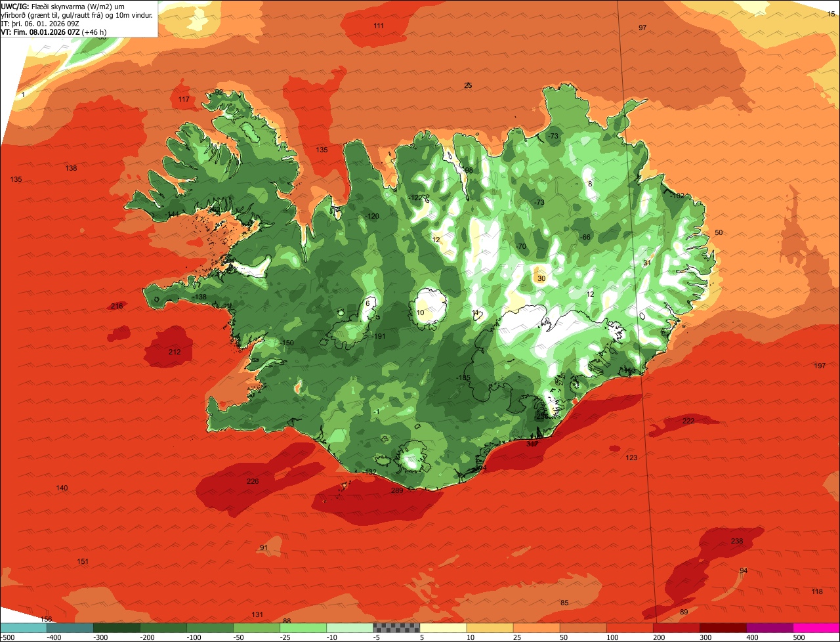This screenshot has width=840, height=642.
Task: Click the -132 value near the south coast
Action: click(369, 472)
